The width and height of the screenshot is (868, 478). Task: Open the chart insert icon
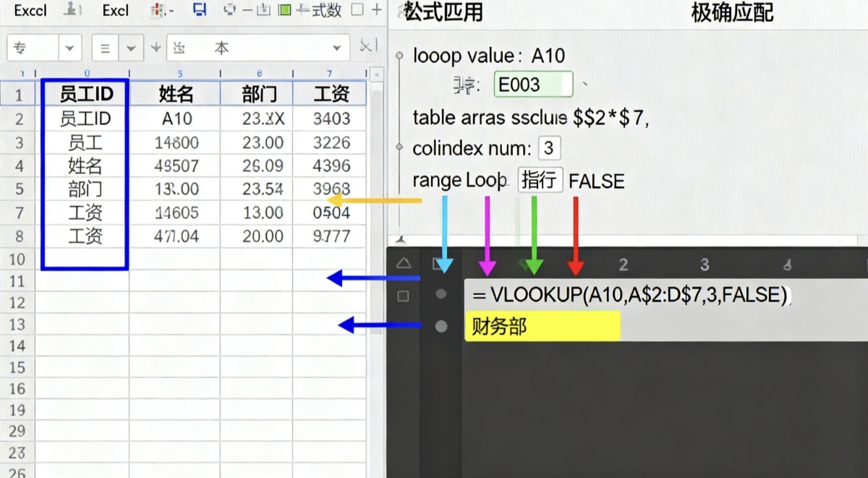[158, 9]
